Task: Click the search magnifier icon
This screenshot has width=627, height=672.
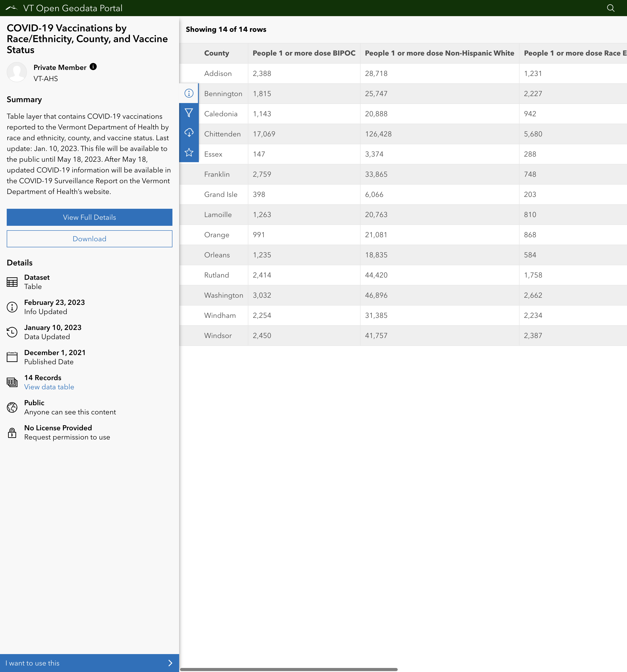Action: coord(610,8)
